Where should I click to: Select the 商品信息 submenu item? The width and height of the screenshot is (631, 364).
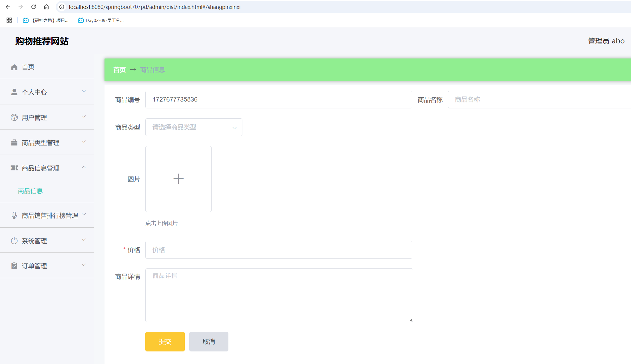point(30,191)
